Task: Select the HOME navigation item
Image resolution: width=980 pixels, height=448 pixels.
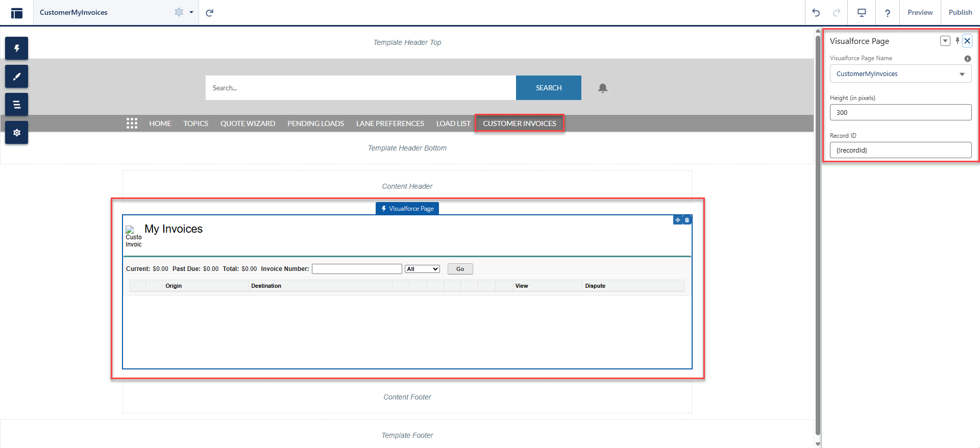Action: click(160, 123)
